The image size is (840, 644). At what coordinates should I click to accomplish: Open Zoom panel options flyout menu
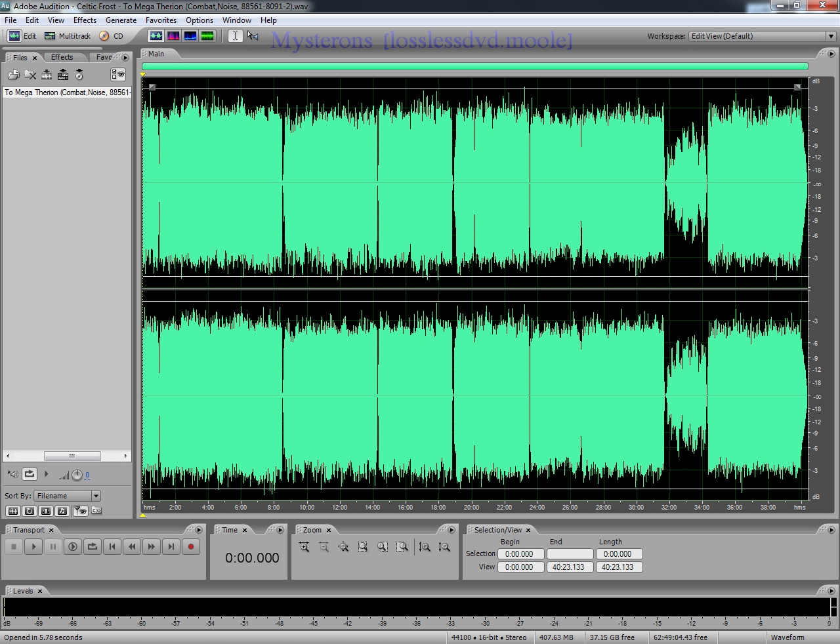point(451,530)
